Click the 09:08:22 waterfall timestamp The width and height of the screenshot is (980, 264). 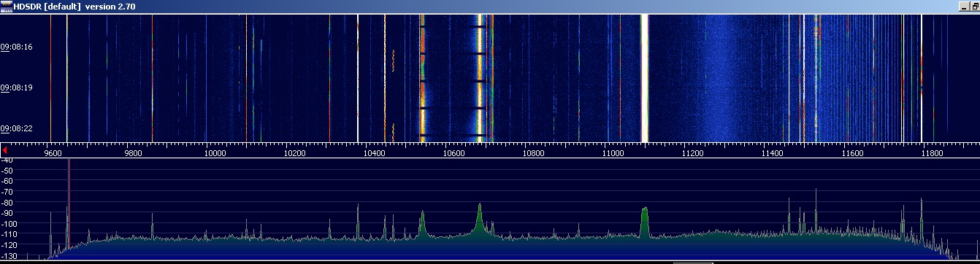(x=16, y=129)
